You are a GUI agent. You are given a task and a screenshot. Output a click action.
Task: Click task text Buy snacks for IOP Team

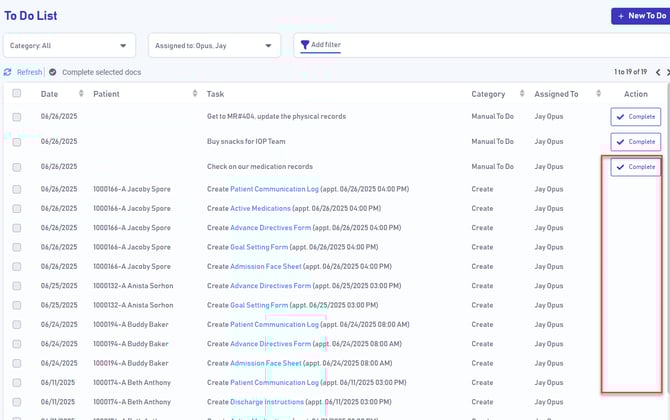[246, 141]
